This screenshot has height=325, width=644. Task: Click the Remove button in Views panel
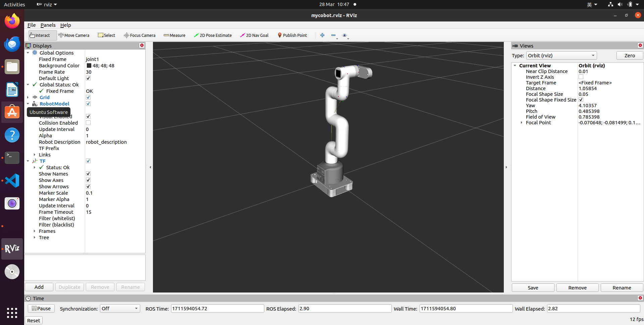point(578,288)
